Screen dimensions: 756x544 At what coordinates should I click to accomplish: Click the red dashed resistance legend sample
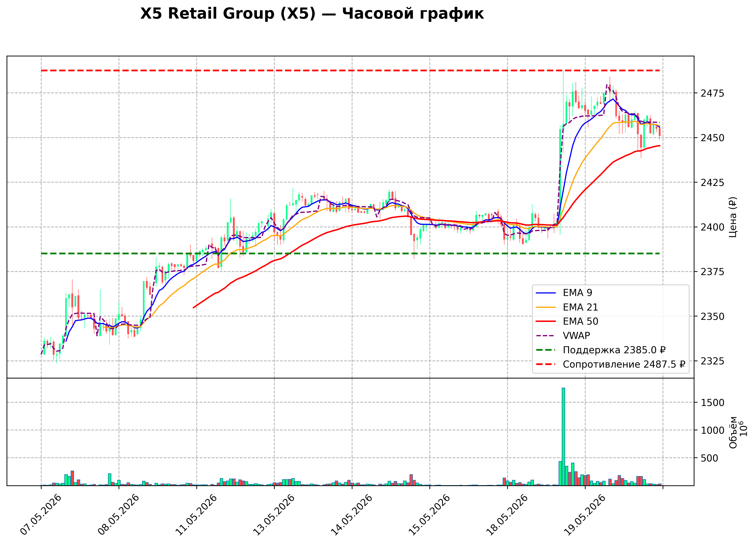546,365
